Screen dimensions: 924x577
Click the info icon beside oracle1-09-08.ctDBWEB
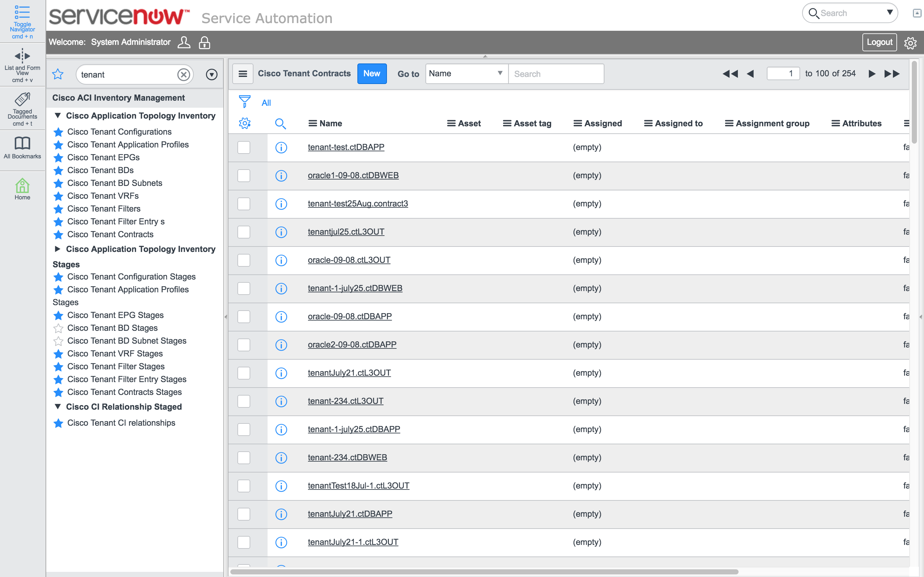pyautogui.click(x=281, y=176)
